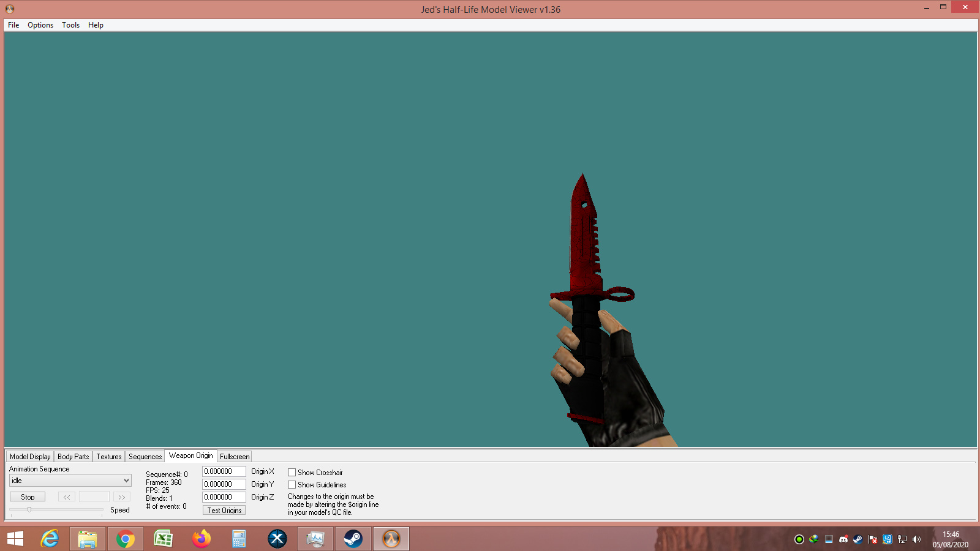This screenshot has height=551, width=980.
Task: Enable the Show Guidelines checkbox
Action: 292,485
